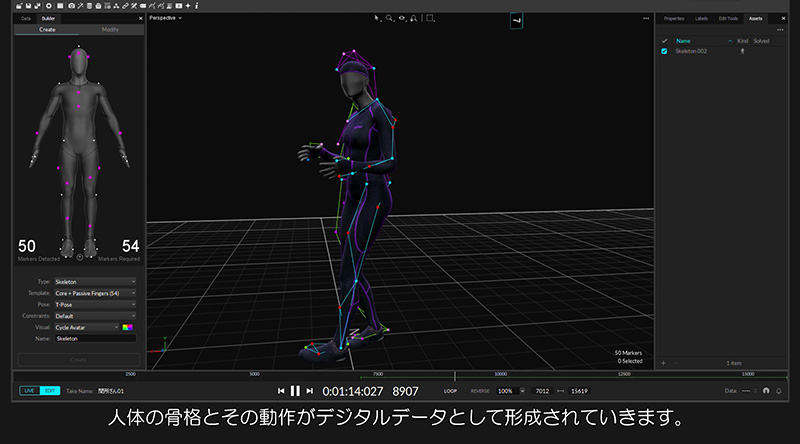Open the Data pane tab
The height and width of the screenshot is (444, 800).
(x=26, y=18)
